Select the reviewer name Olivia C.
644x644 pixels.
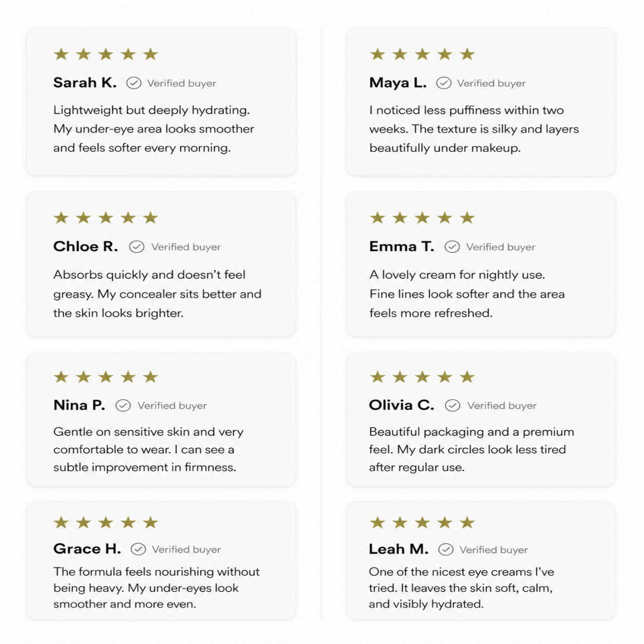pos(402,405)
